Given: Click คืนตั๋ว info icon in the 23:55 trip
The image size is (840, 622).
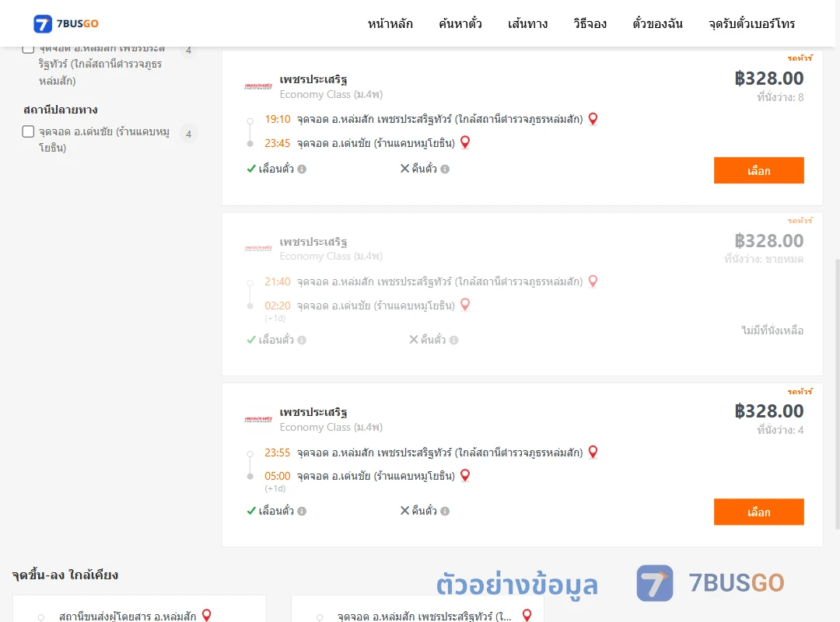Looking at the screenshot, I should click(x=445, y=511).
